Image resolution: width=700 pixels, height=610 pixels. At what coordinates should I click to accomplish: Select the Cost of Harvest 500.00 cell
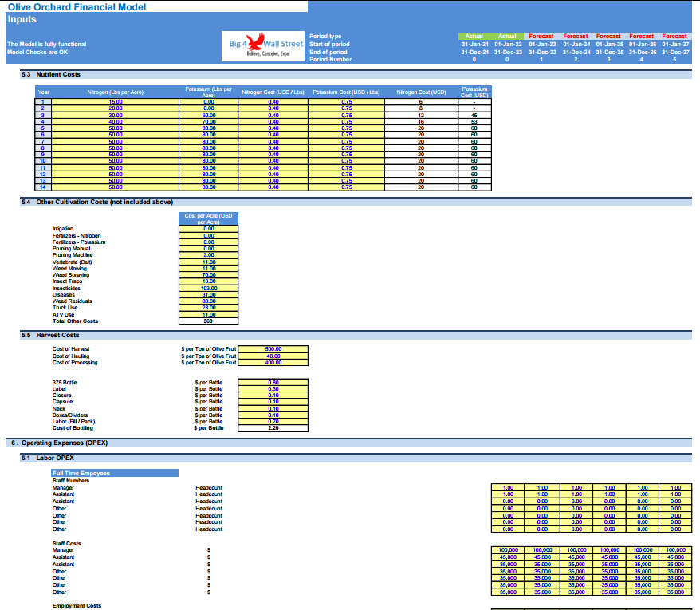click(273, 349)
